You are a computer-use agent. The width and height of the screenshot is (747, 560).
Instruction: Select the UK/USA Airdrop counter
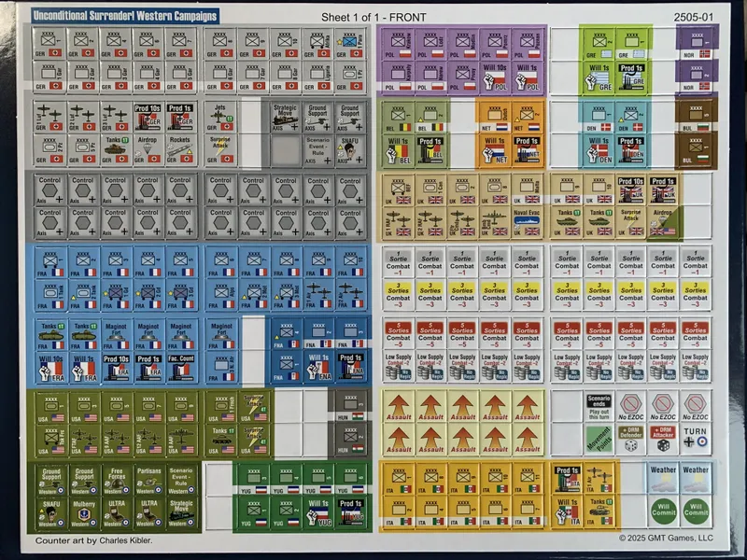663,223
